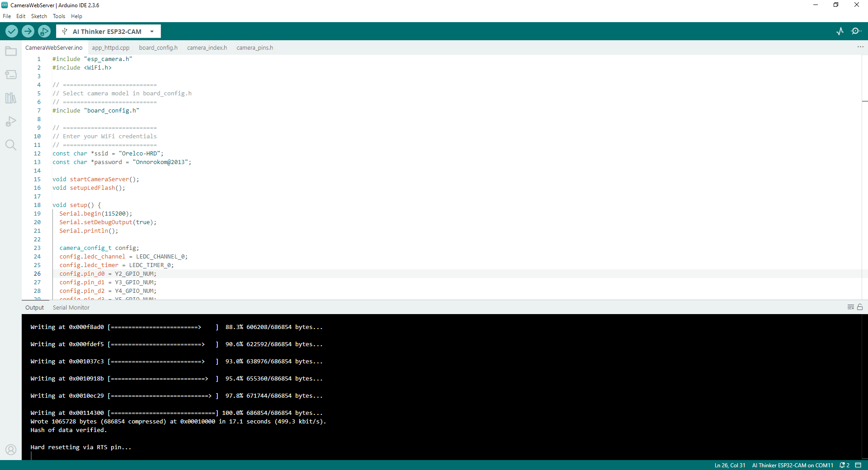Collapse the setup function fold at line 18
The height and width of the screenshot is (470, 868).
47,205
